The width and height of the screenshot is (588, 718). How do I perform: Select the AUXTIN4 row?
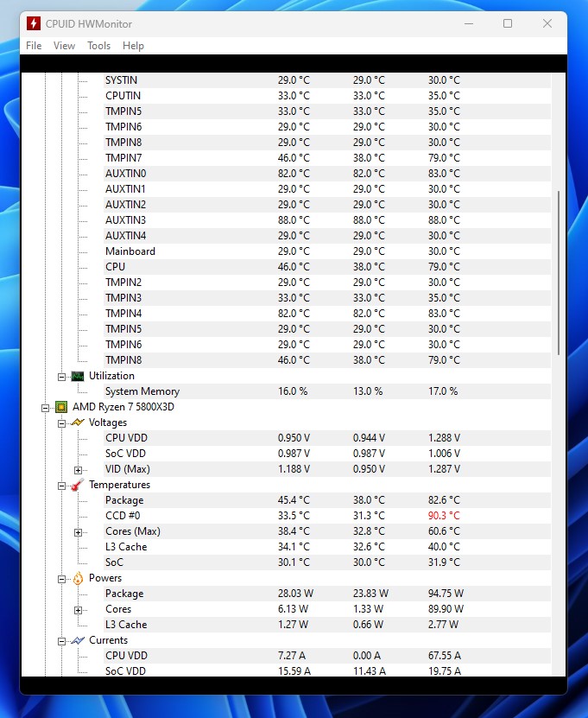pos(327,236)
